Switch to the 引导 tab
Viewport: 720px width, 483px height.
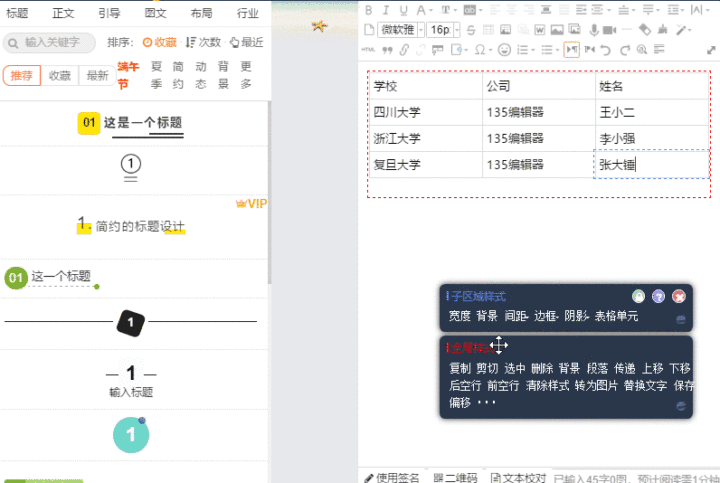coord(109,13)
